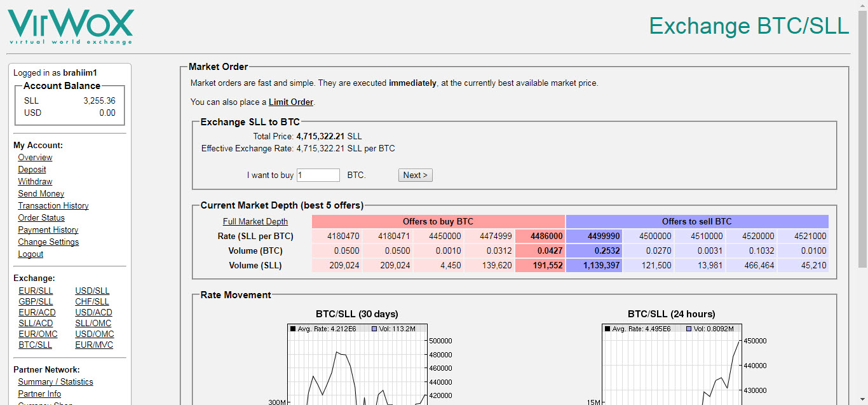Open Summary / Statistics in Partner Network
The width and height of the screenshot is (868, 405).
point(55,382)
